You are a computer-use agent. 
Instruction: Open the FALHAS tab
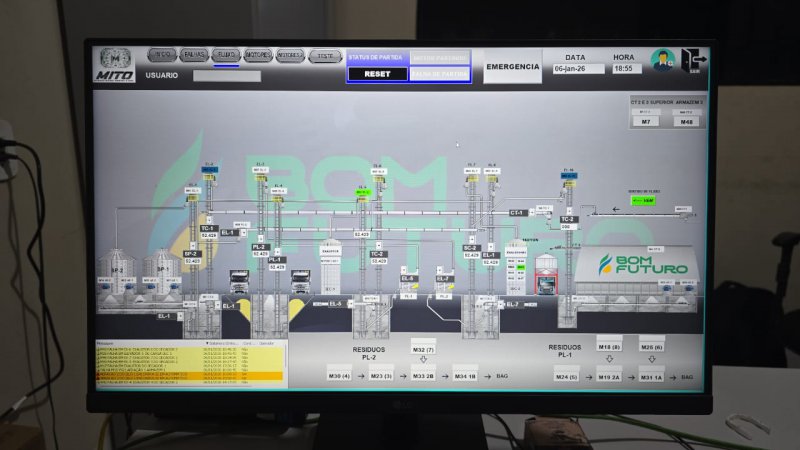tap(194, 55)
